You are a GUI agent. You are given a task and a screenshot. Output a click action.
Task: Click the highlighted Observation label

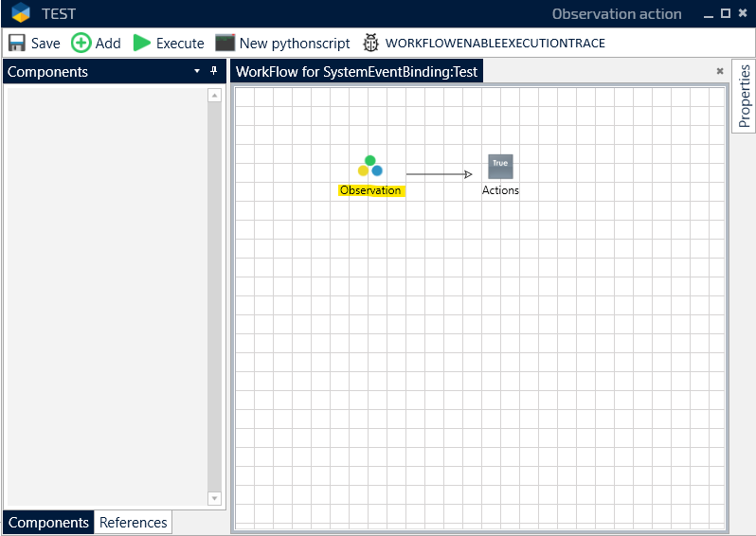pos(370,190)
